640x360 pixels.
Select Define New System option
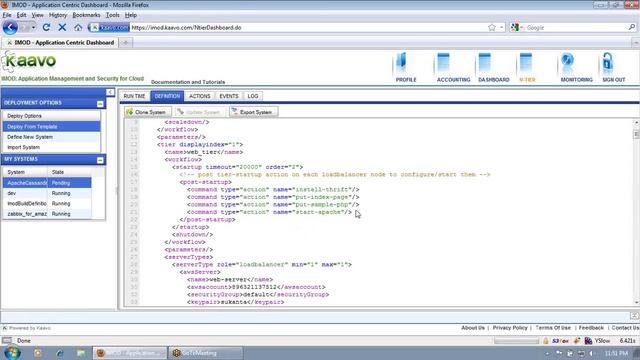click(x=51, y=137)
